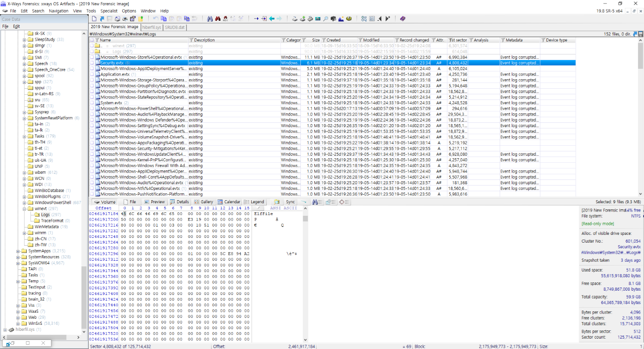Select the TraceFormat folder in tree
Image resolution: width=644 pixels, height=349 pixels.
pos(52,221)
